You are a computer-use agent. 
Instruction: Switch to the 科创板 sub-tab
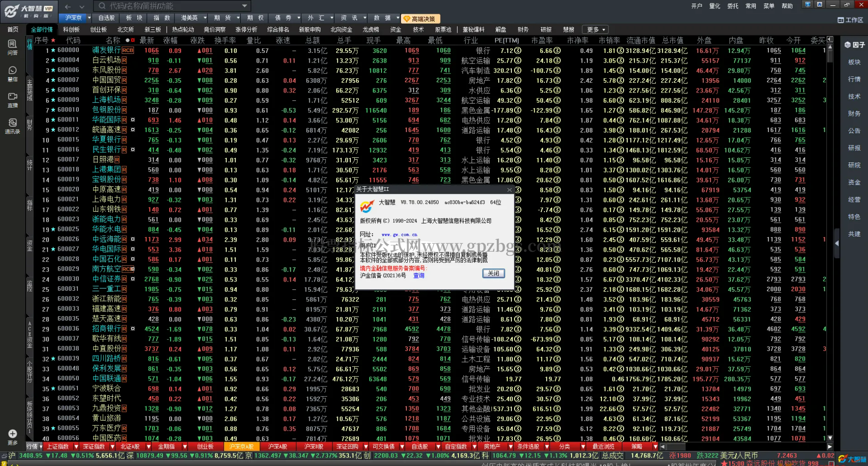point(71,29)
